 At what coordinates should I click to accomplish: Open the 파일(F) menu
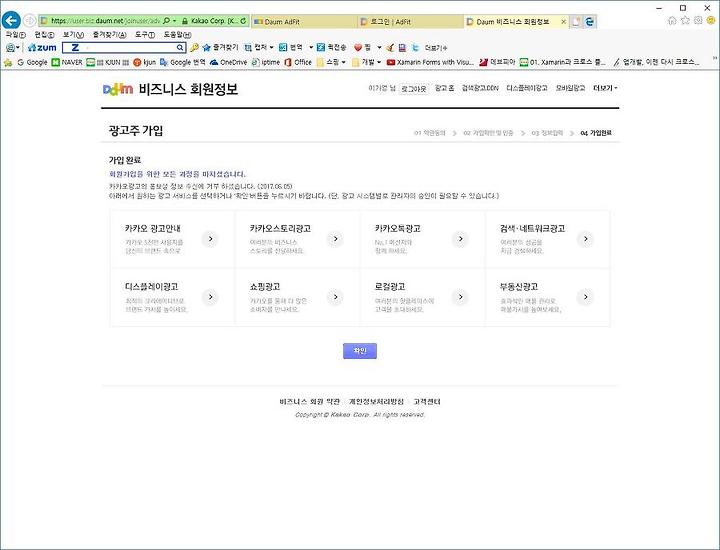coord(16,35)
